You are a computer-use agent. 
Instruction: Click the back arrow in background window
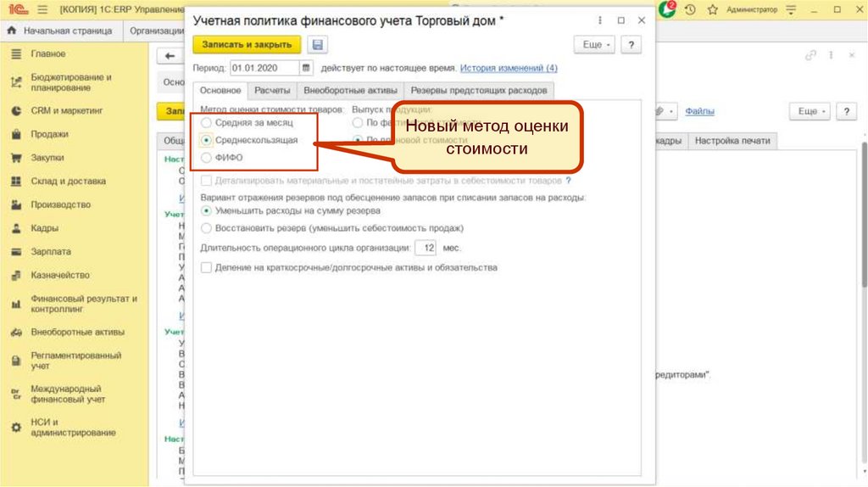[x=170, y=56]
